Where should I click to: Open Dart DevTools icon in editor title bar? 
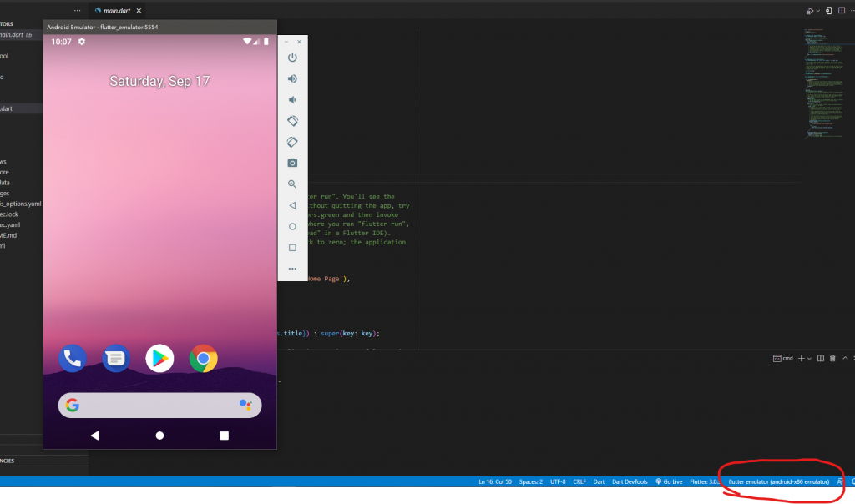coord(829,10)
